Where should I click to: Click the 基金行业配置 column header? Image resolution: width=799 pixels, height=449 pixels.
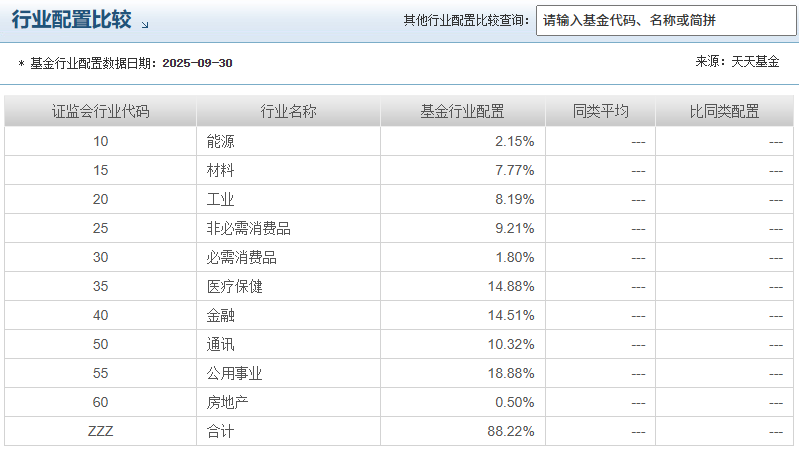(x=463, y=111)
